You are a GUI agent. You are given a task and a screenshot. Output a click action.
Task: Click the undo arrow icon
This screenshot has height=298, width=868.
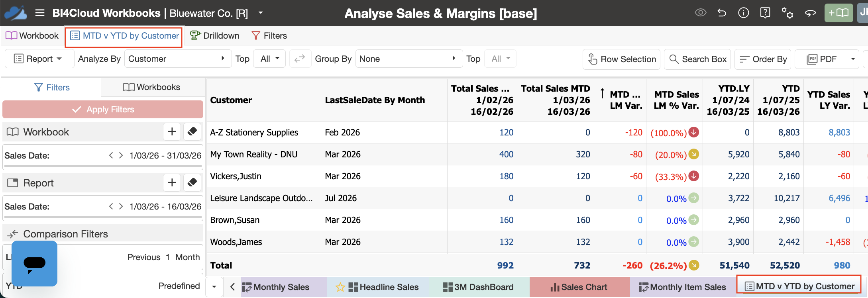(x=722, y=13)
